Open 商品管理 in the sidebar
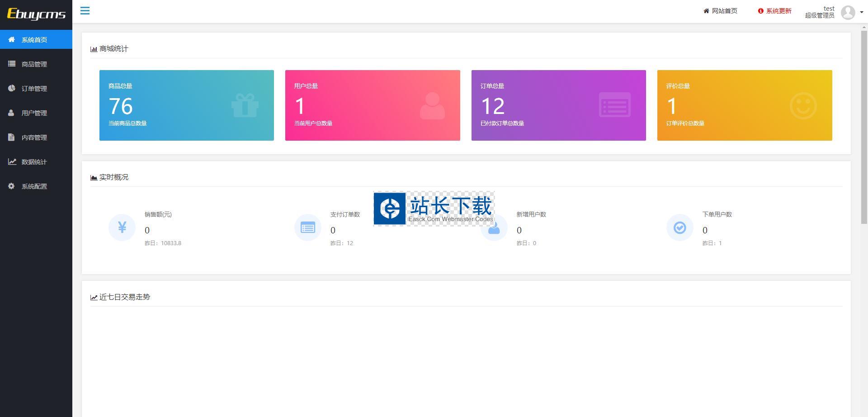 point(34,64)
